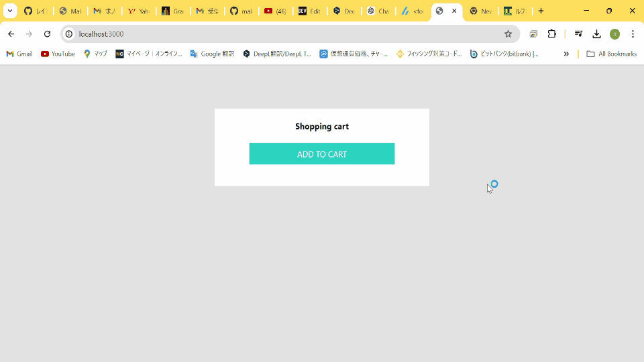Click the ADD TO CART button
644x362 pixels.
(321, 154)
